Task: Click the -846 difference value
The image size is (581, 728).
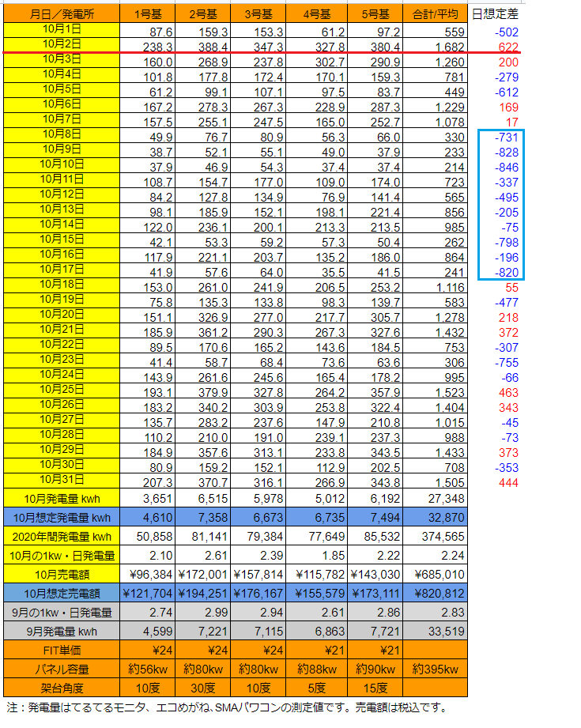Action: pyautogui.click(x=507, y=168)
